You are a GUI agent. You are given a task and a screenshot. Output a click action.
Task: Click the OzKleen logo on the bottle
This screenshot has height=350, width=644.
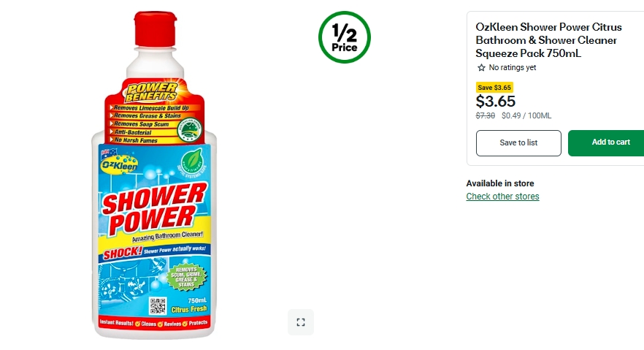pyautogui.click(x=119, y=164)
